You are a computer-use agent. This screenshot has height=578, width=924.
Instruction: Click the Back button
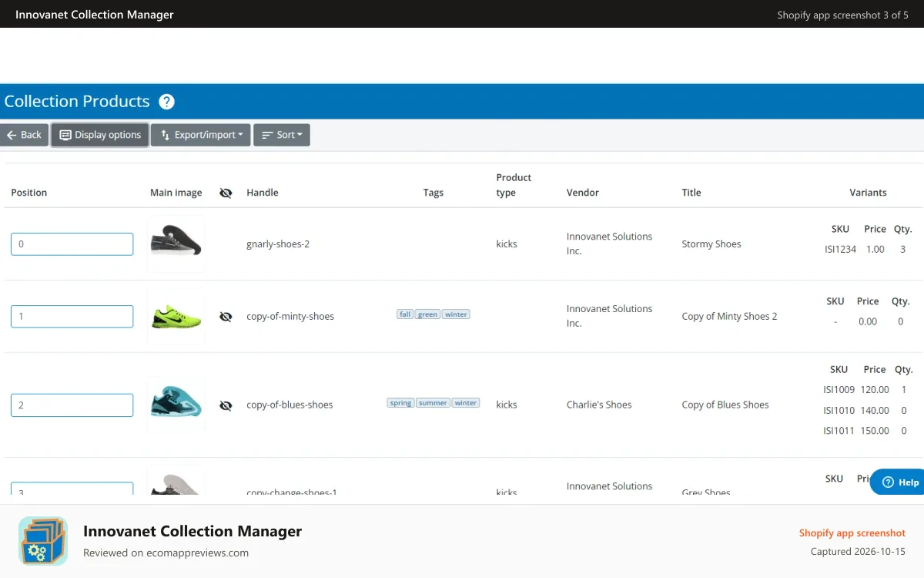[24, 135]
